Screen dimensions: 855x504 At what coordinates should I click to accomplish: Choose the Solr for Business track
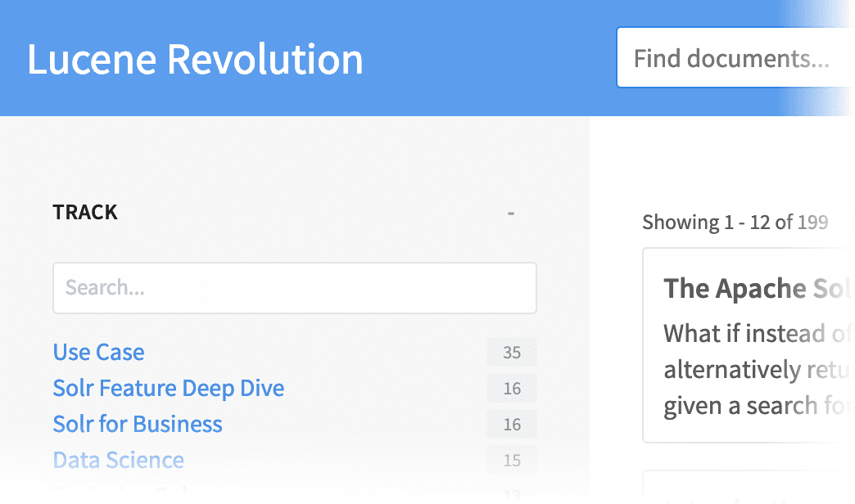pyautogui.click(x=137, y=424)
